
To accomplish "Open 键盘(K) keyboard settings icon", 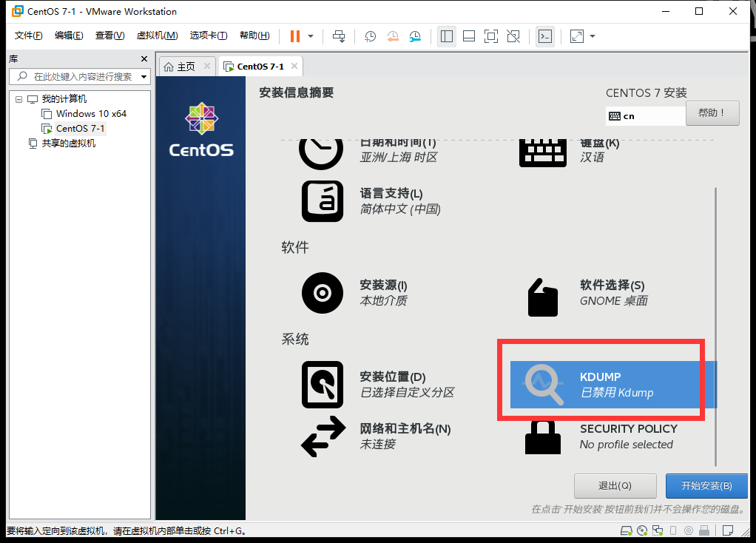I will click(x=542, y=153).
